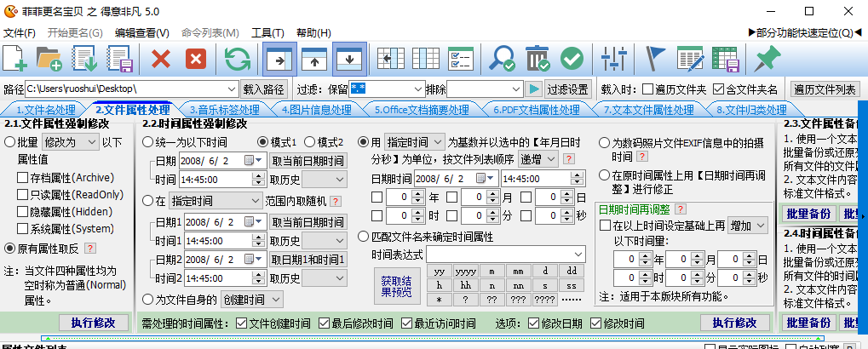This screenshot has width=868, height=349.
Task: Click the add folder toolbar icon
Action: point(49,59)
